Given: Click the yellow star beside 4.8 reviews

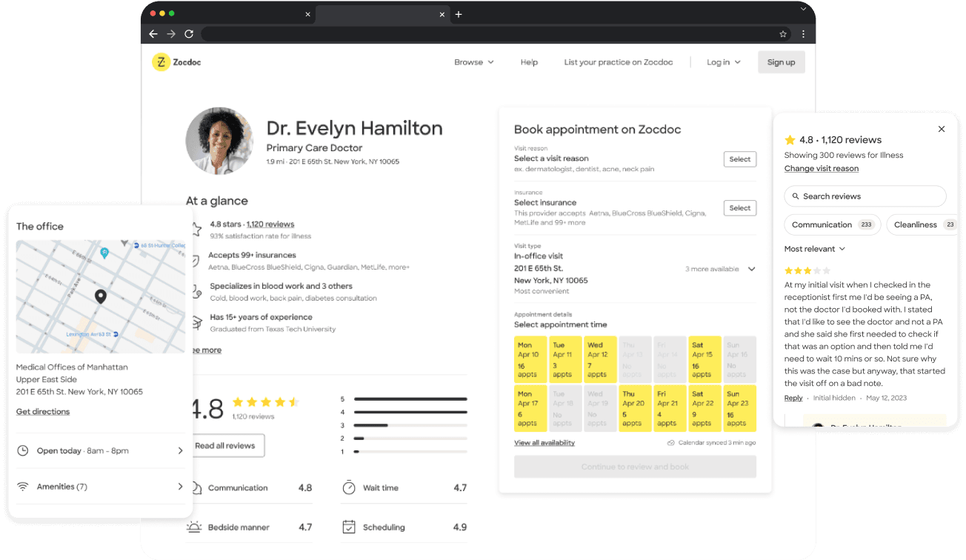Looking at the screenshot, I should (x=790, y=140).
